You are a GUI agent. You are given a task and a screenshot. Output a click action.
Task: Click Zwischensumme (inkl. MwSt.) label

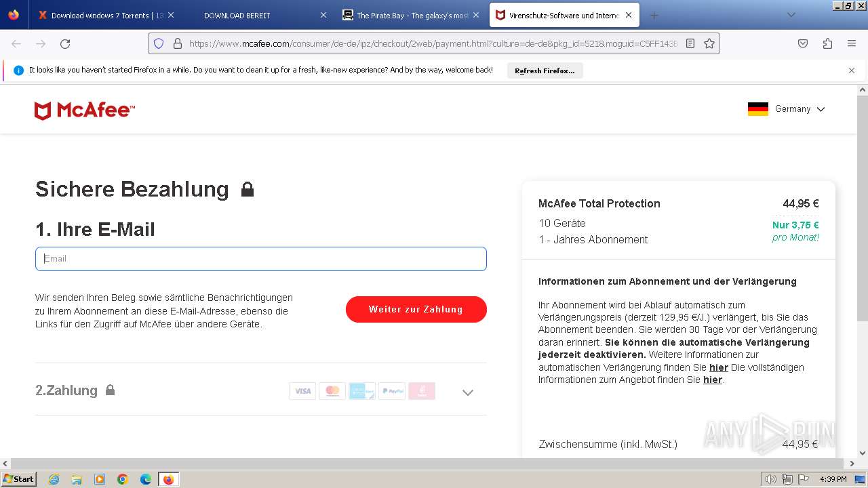(x=608, y=445)
